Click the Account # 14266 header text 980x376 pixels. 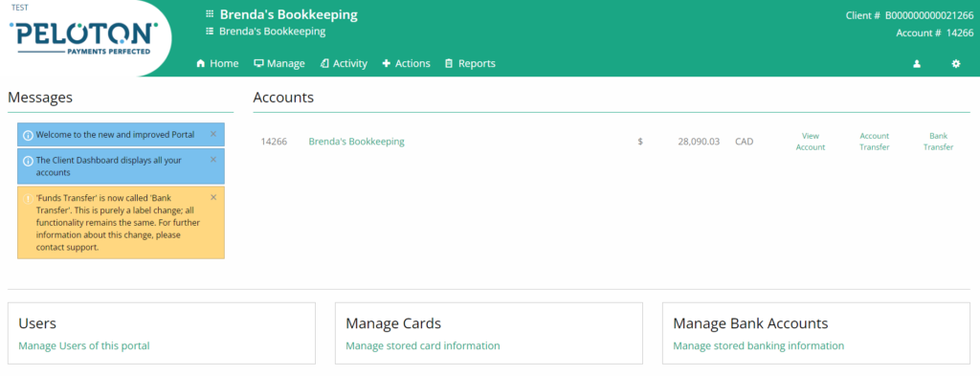(934, 33)
